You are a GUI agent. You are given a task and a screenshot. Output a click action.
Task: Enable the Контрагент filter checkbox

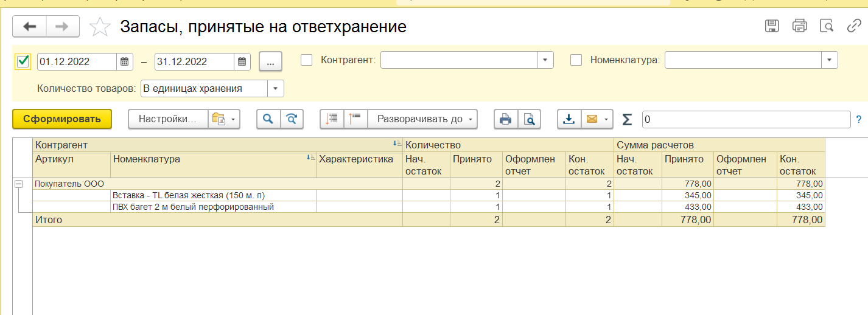[307, 60]
